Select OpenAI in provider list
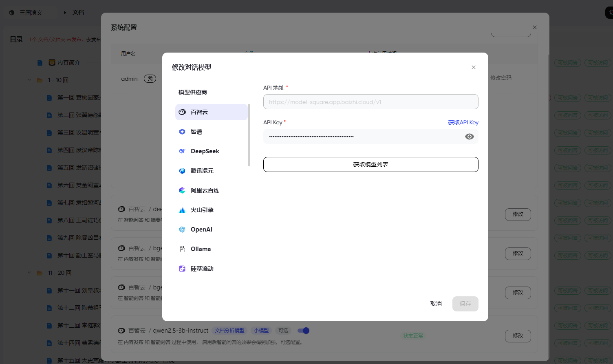The width and height of the screenshot is (613, 364). click(x=211, y=229)
